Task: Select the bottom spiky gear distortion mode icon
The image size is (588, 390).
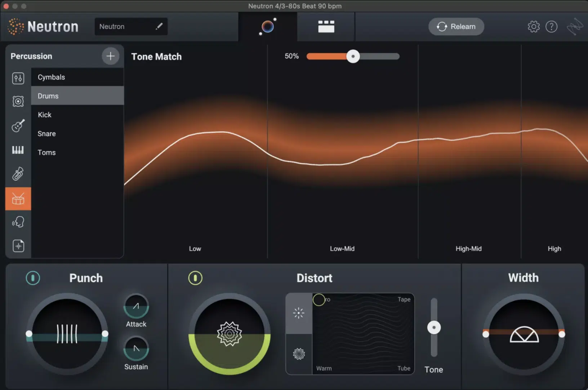Action: (299, 354)
